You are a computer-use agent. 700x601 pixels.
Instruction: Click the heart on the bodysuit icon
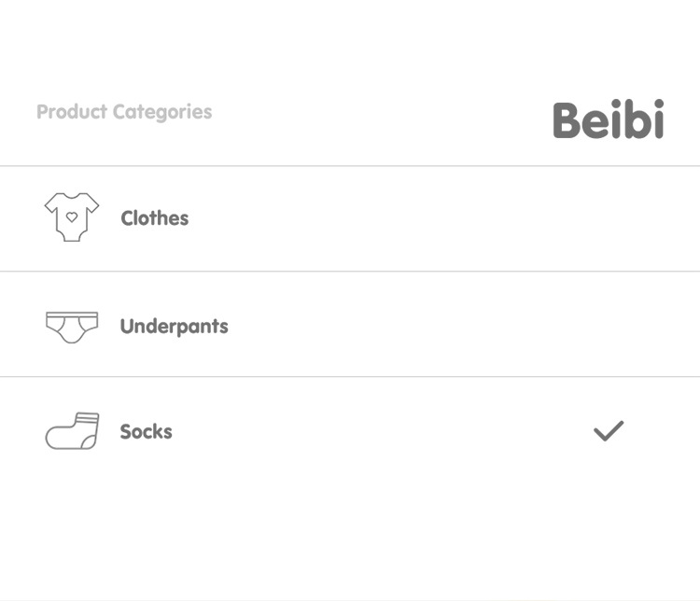coord(72,217)
